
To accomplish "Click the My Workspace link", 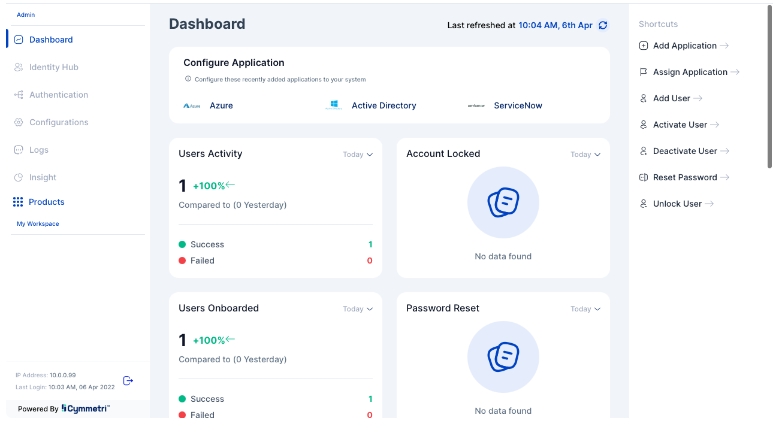I will [x=38, y=224].
